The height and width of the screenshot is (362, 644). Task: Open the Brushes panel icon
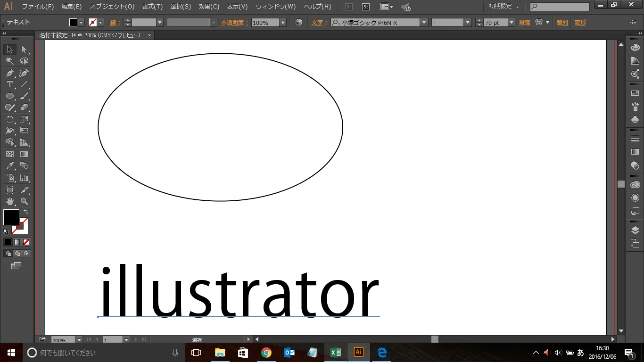click(x=635, y=106)
